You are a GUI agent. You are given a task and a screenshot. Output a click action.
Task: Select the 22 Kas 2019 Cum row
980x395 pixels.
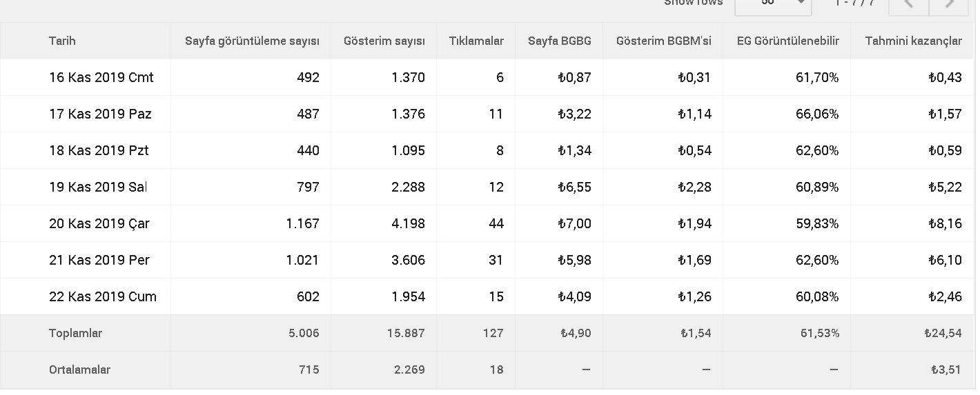tap(488, 296)
